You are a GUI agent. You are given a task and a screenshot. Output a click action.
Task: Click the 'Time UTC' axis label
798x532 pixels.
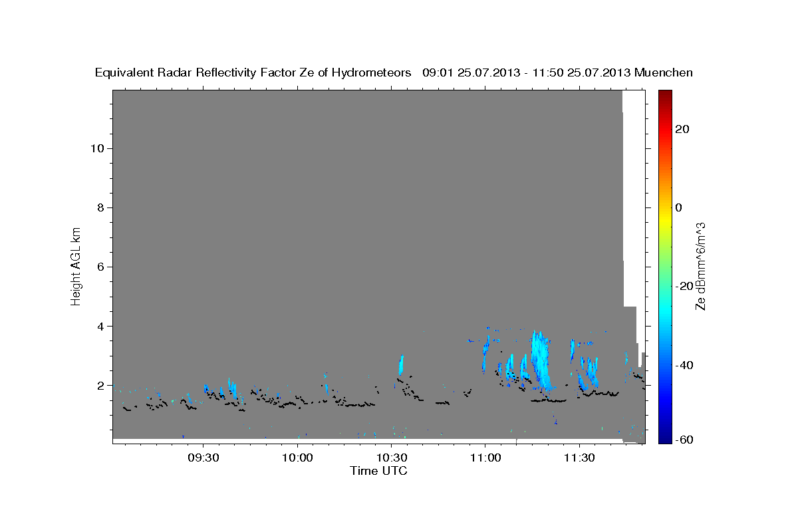[x=378, y=471]
